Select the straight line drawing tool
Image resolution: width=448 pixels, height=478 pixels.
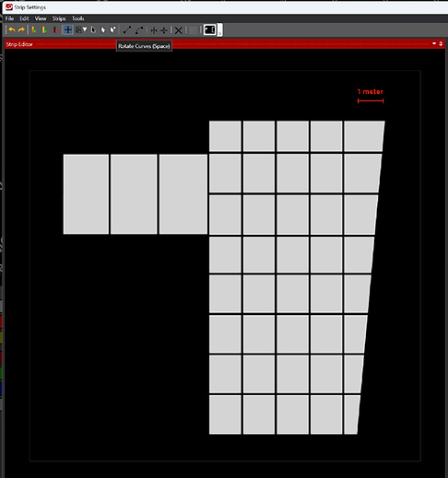coord(127,29)
